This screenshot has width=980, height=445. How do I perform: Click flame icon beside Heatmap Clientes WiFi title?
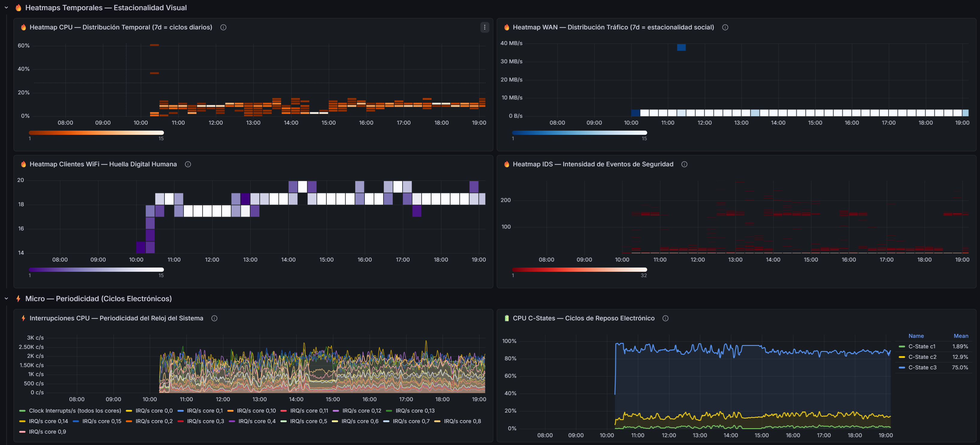tap(24, 164)
